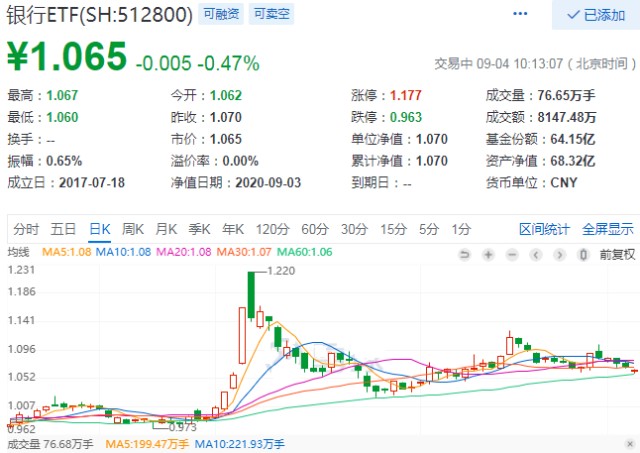Image resolution: width=640 pixels, height=453 pixels.
Task: Click the 振幅 value 0.65%
Action: (64, 161)
